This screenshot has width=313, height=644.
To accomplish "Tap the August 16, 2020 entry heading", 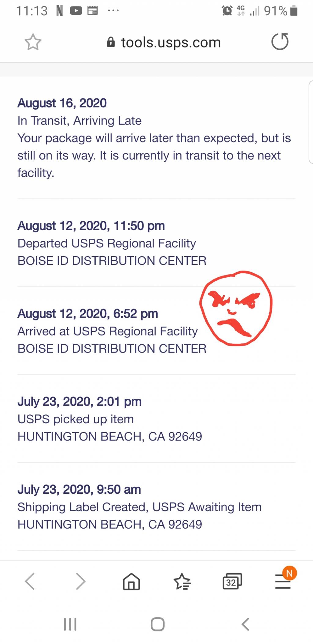I will pyautogui.click(x=62, y=103).
